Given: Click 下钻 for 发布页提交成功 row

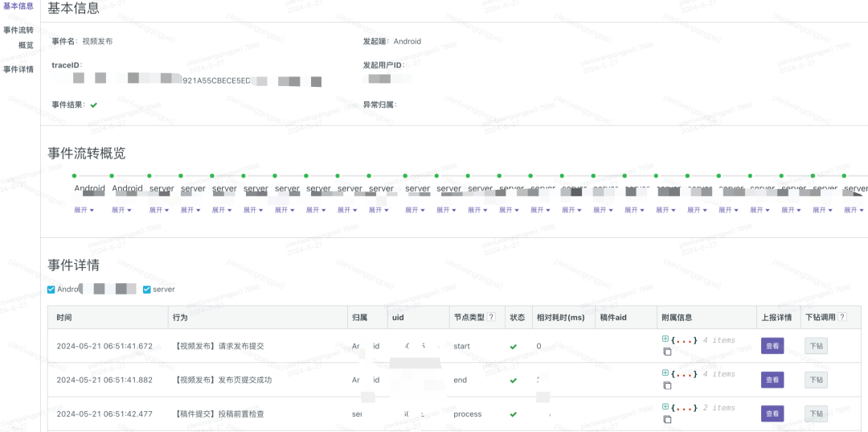Looking at the screenshot, I should click(816, 380).
